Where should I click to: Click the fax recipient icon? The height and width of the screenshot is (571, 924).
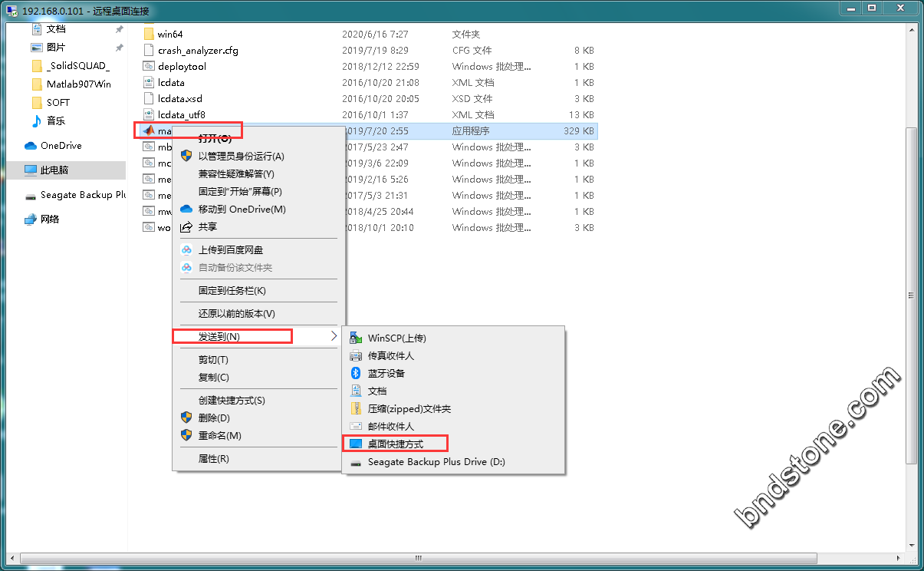(356, 355)
